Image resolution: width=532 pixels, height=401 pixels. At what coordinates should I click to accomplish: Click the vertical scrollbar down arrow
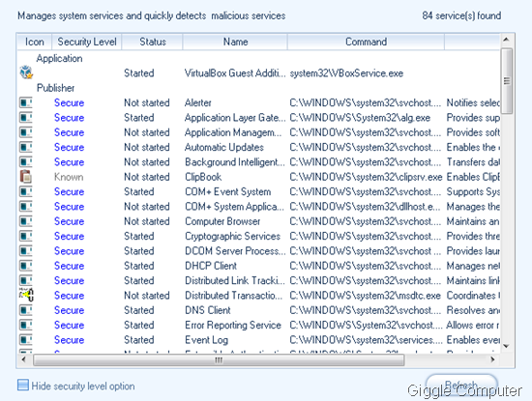click(x=507, y=346)
